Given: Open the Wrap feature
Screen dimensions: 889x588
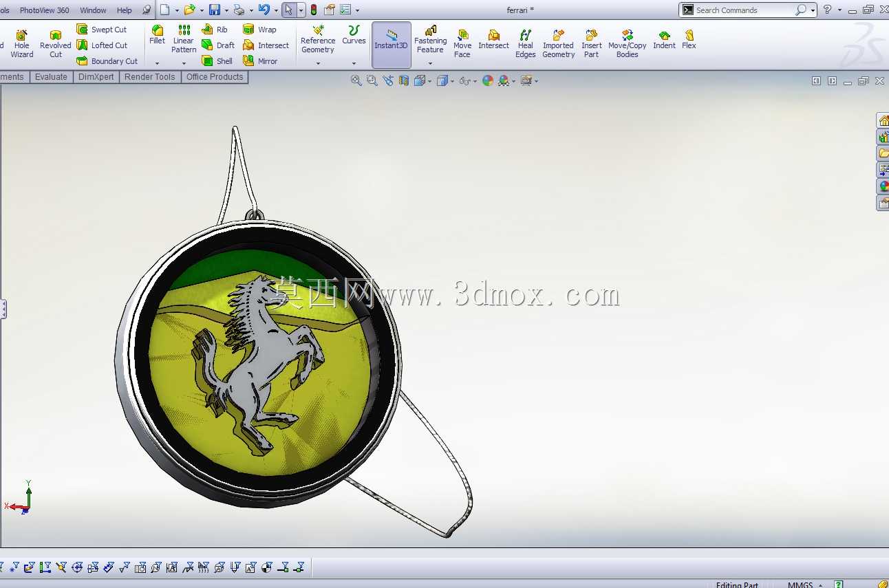Looking at the screenshot, I should point(259,30).
